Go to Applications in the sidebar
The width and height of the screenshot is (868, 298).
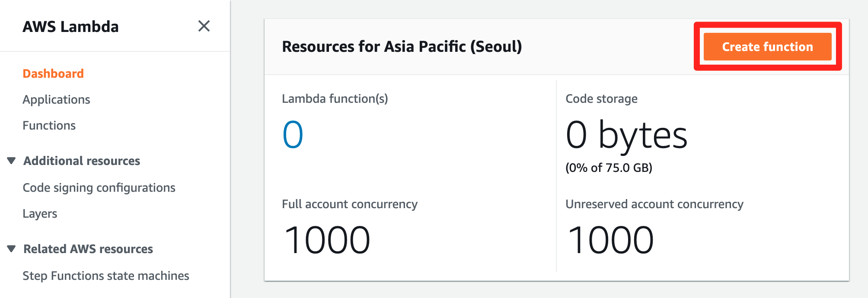coord(56,99)
